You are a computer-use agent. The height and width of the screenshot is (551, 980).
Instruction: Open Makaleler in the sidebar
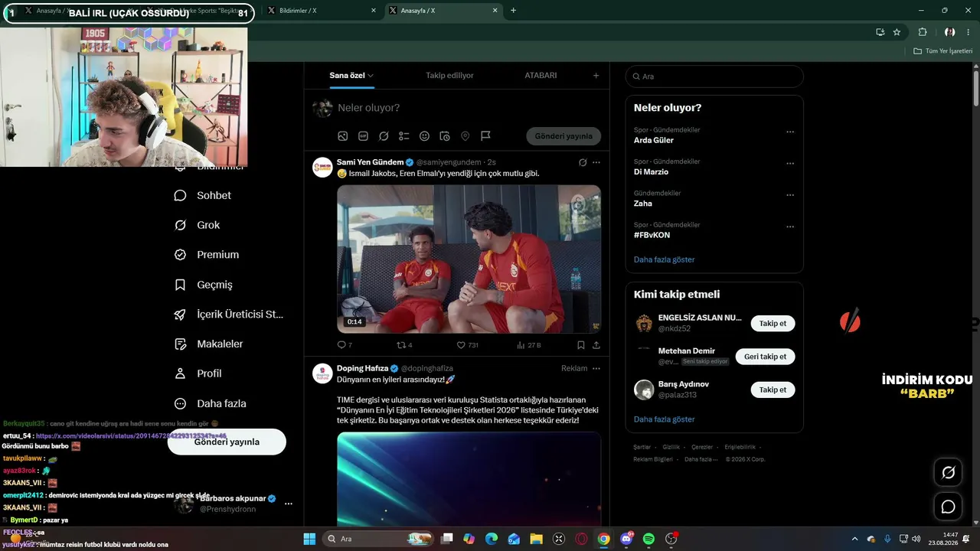point(209,344)
